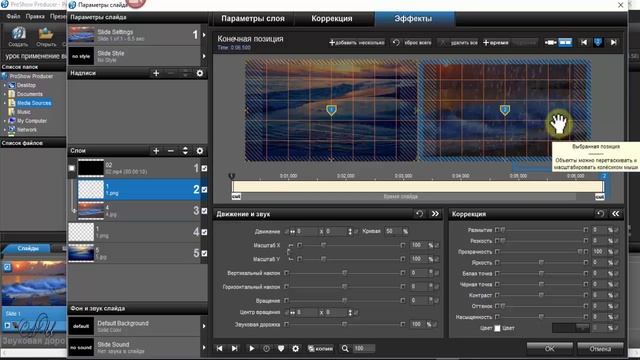Expand Slide Style arrow
Viewport: 640px width, 360px height.
pos(204,56)
